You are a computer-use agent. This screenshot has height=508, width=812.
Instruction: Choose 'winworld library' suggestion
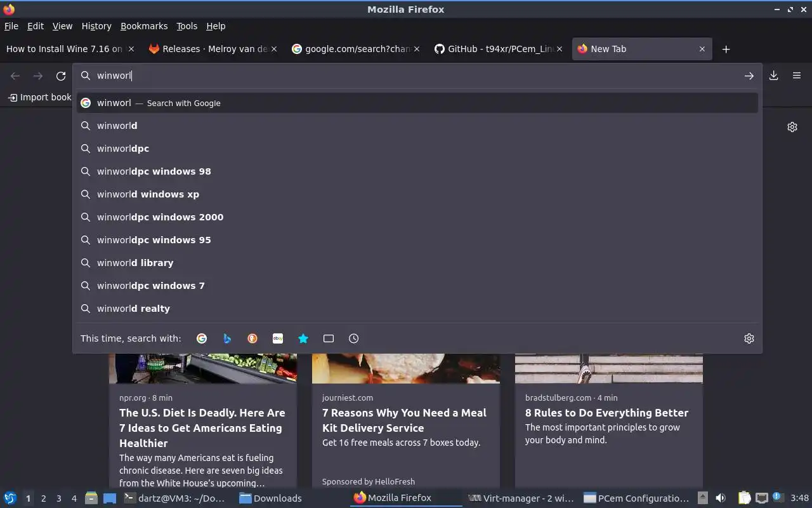[x=417, y=263]
